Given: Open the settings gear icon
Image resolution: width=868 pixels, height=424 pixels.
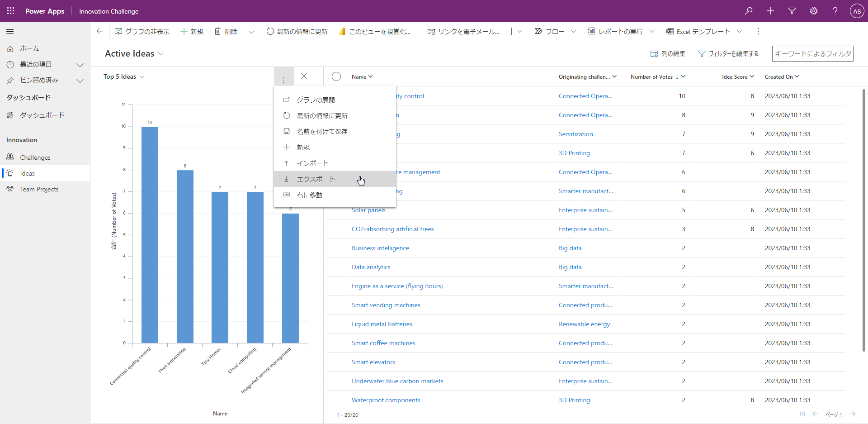Looking at the screenshot, I should click(813, 11).
